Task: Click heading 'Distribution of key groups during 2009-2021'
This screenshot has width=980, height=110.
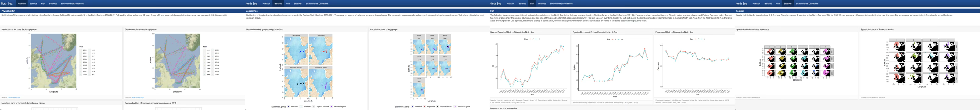Action: click(265, 29)
